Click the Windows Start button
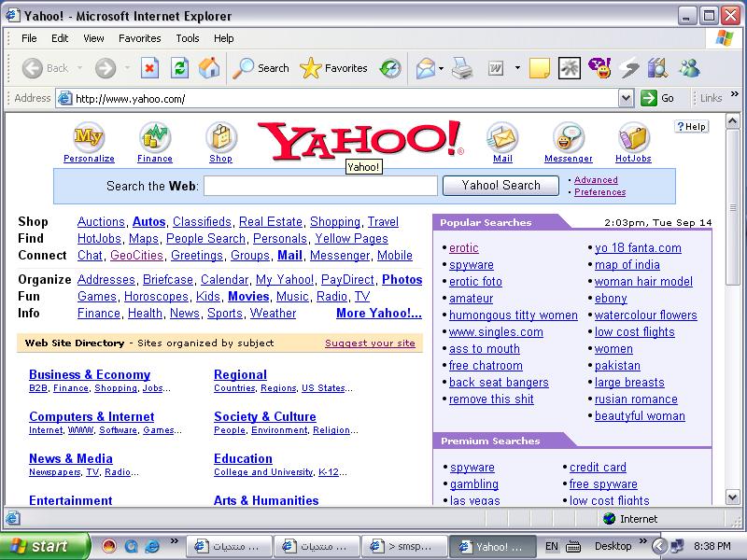Screen dimensions: 747x560 [44, 546]
